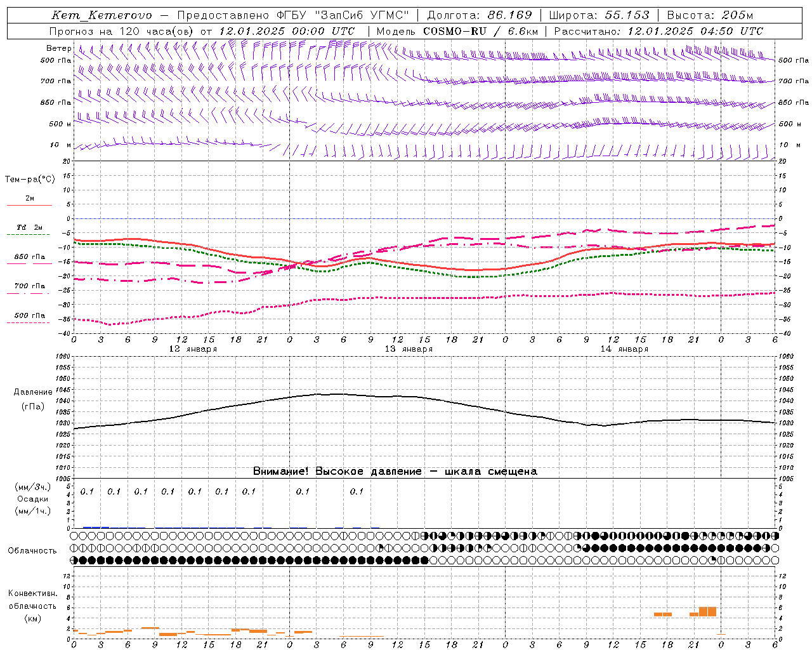This screenshot has height=650, width=812.
Task: Click the '(мм/3ч.)' precipitation unit label
Action: 33,487
